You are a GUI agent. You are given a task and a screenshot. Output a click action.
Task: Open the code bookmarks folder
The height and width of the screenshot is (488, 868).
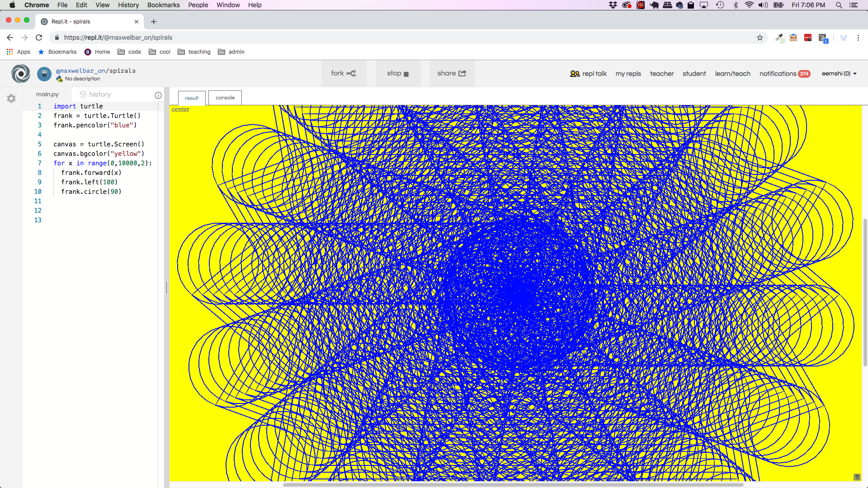129,52
